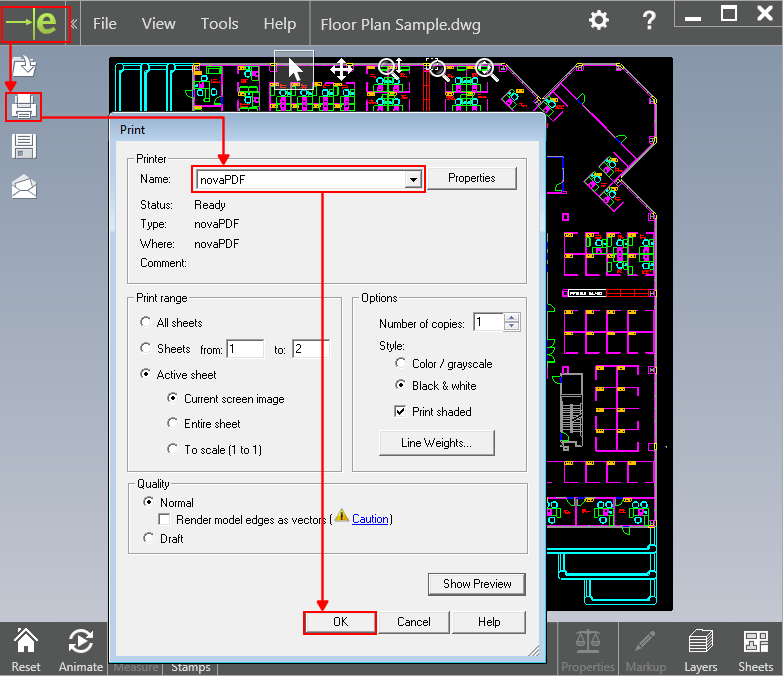Viewport: 783px width, 676px height.
Task: Select the Pan move tool icon
Action: pyautogui.click(x=340, y=69)
